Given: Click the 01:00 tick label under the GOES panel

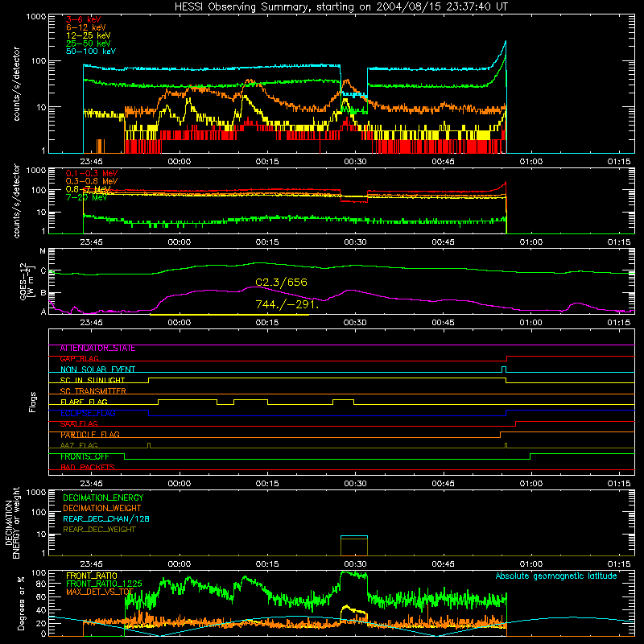Looking at the screenshot, I should click(531, 323).
